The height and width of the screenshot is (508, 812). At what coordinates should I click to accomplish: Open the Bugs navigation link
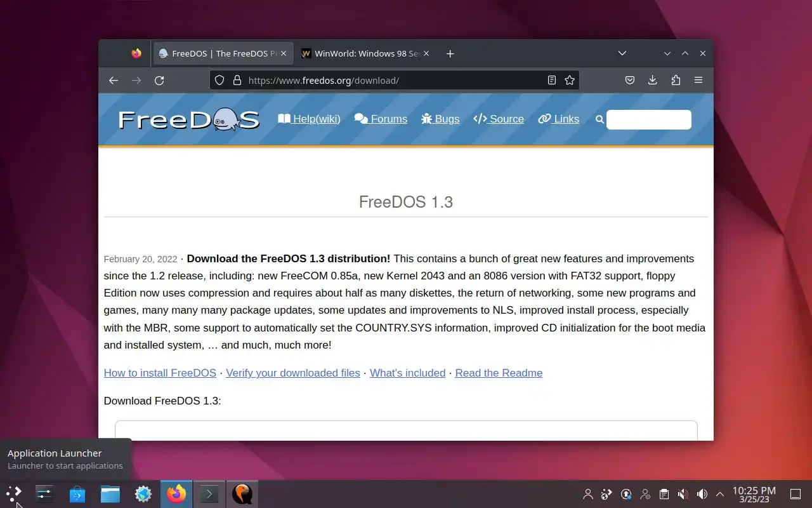pos(440,119)
